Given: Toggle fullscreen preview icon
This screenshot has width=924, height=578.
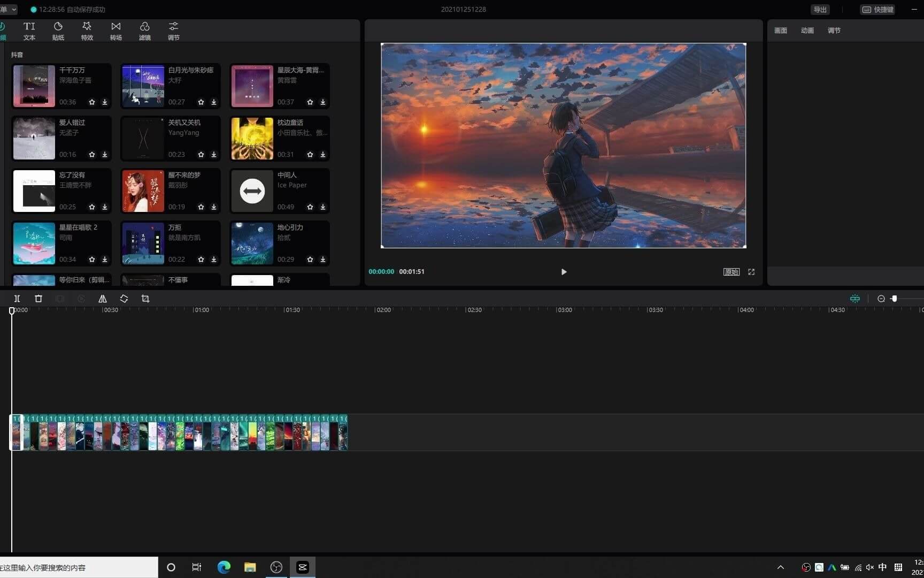Looking at the screenshot, I should [x=751, y=272].
